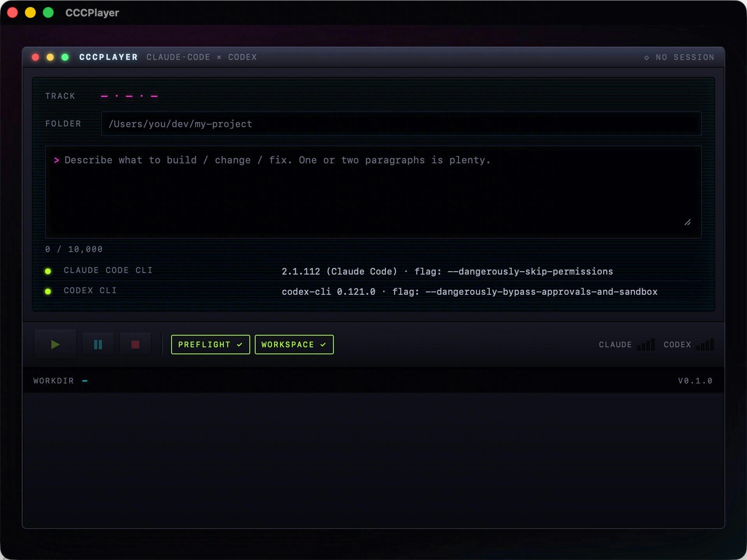Click the CCCPLAYER title wordmark
Image resolution: width=747 pixels, height=560 pixels.
pyautogui.click(x=108, y=57)
